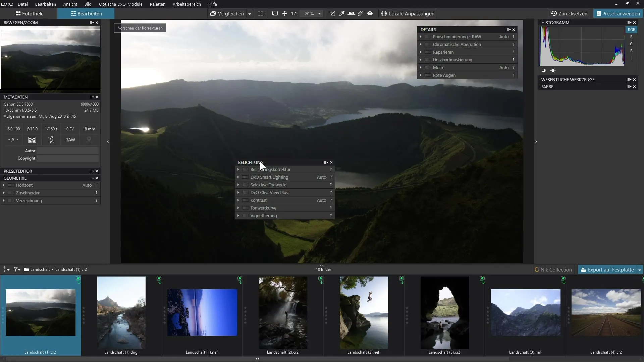Show highlight clipping sun icon

[x=553, y=70]
